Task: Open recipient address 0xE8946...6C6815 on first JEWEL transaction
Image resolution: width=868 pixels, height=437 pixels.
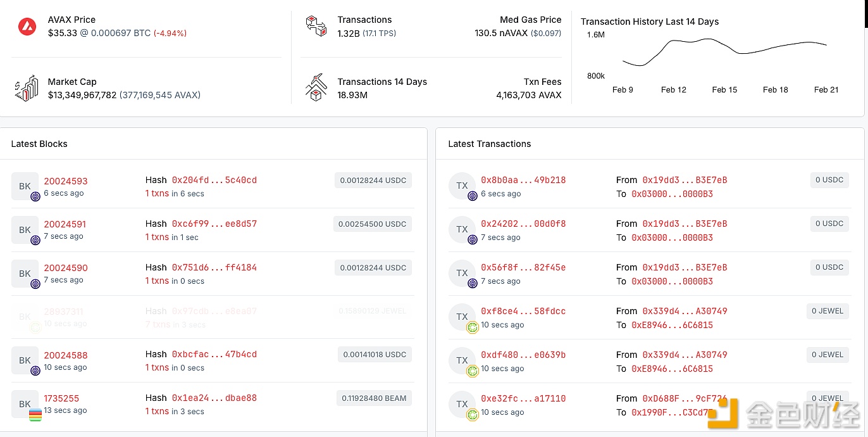Action: point(672,325)
